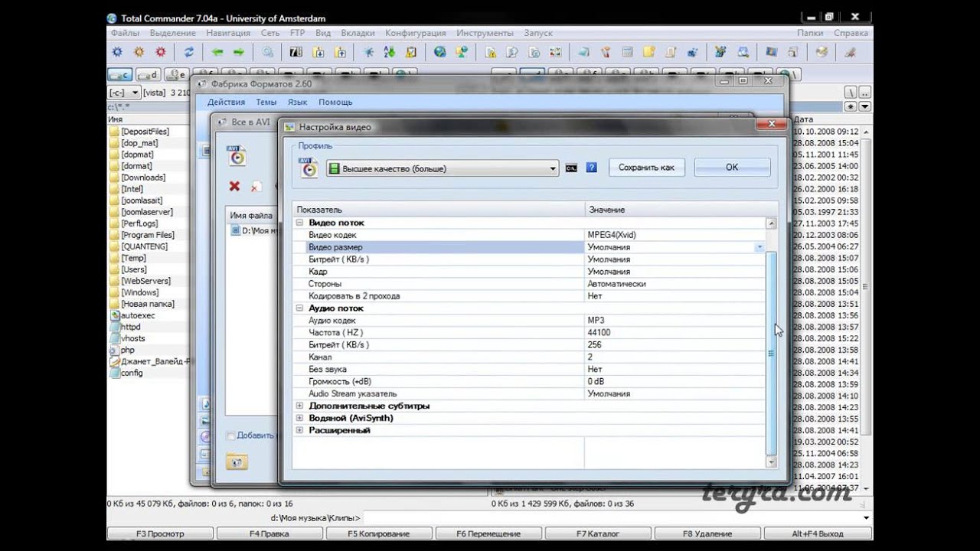The width and height of the screenshot is (980, 551).
Task: Expand the Дополнительные субтитры section
Action: 299,406
